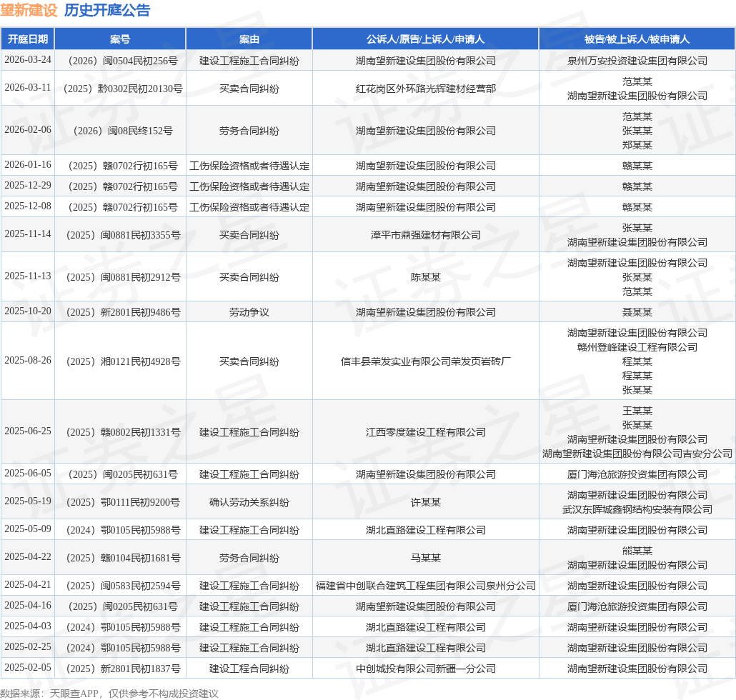Click the date 2025-08-26
This screenshot has height=700, width=736.
click(x=28, y=360)
